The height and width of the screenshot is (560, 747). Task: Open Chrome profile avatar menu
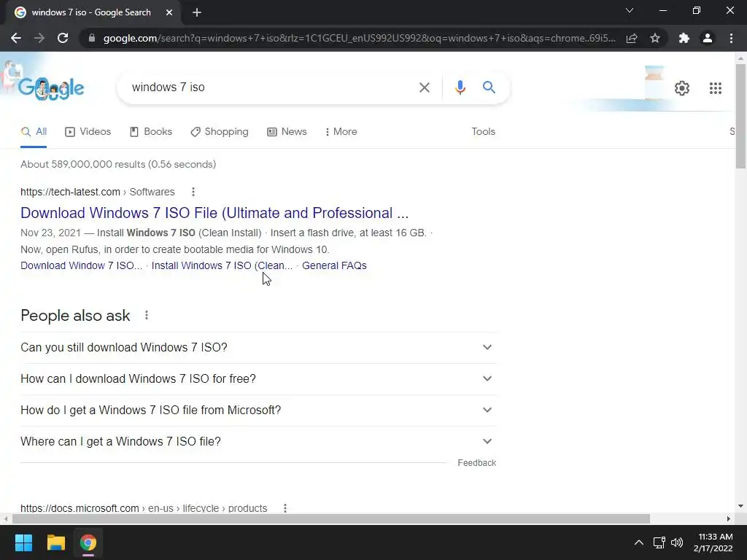(x=708, y=38)
